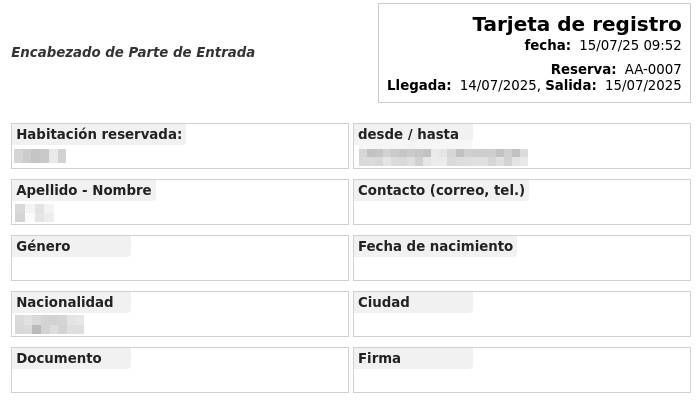Click the fecha value 15/07/25 09:52

pyautogui.click(x=630, y=45)
